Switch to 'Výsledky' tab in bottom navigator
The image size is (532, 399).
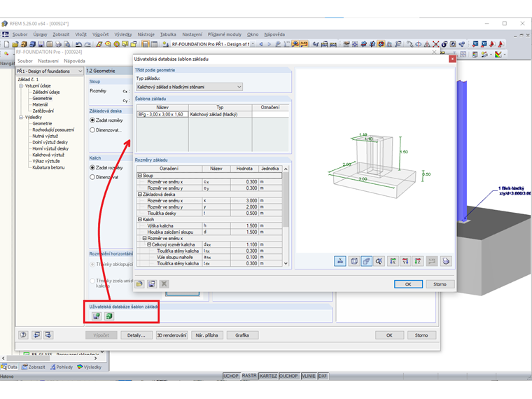(90, 367)
